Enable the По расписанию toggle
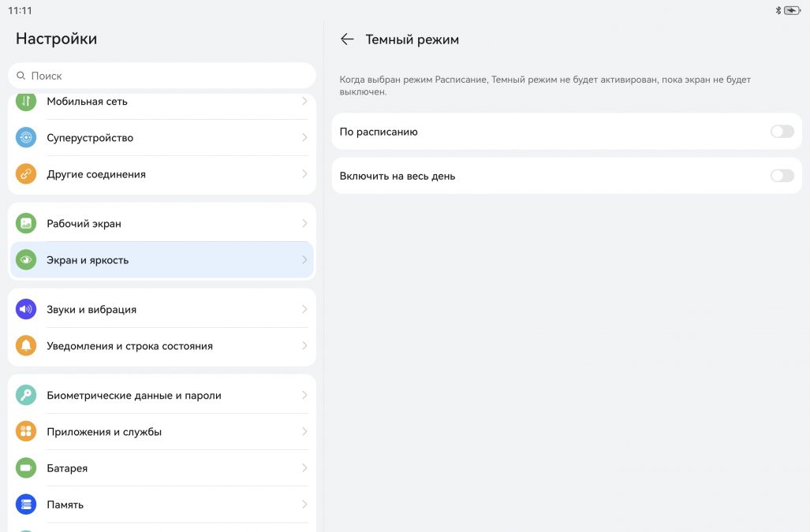 pyautogui.click(x=782, y=132)
